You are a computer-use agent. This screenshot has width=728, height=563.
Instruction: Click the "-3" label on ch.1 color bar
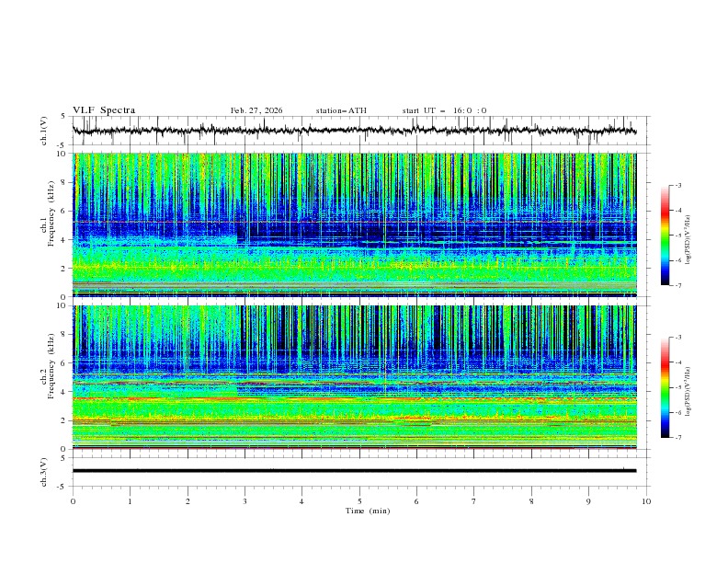(678, 185)
